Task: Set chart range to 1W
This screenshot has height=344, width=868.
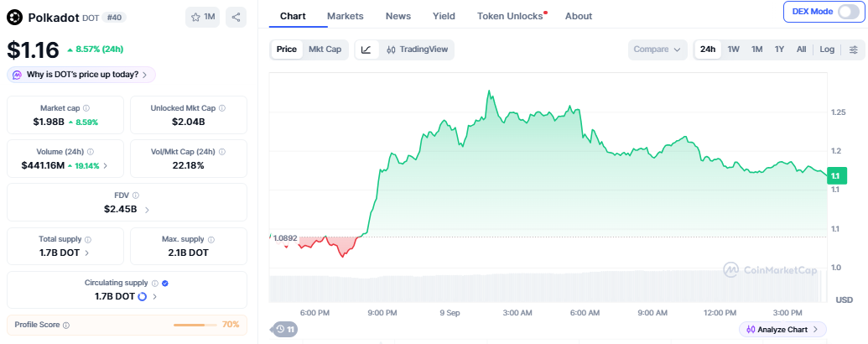Action: [734, 50]
